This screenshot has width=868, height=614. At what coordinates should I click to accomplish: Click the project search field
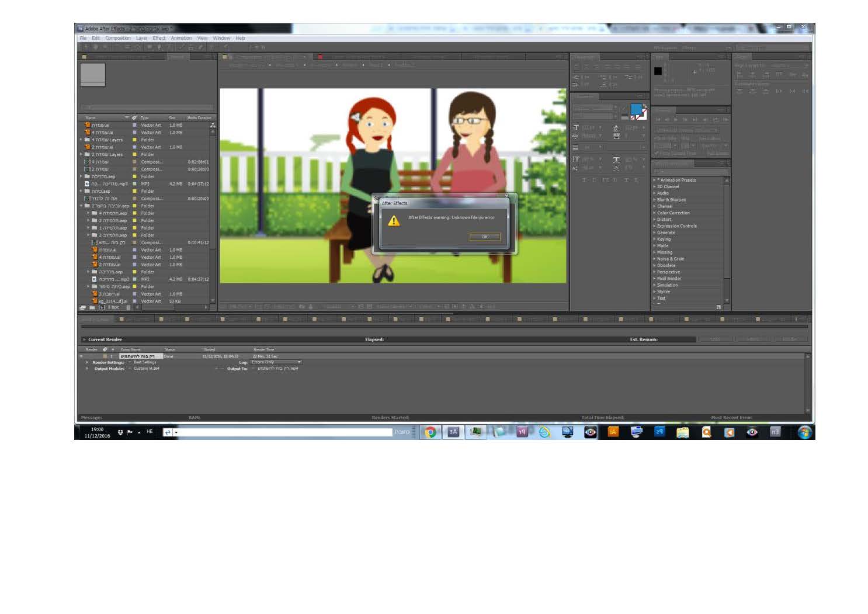[x=146, y=107]
